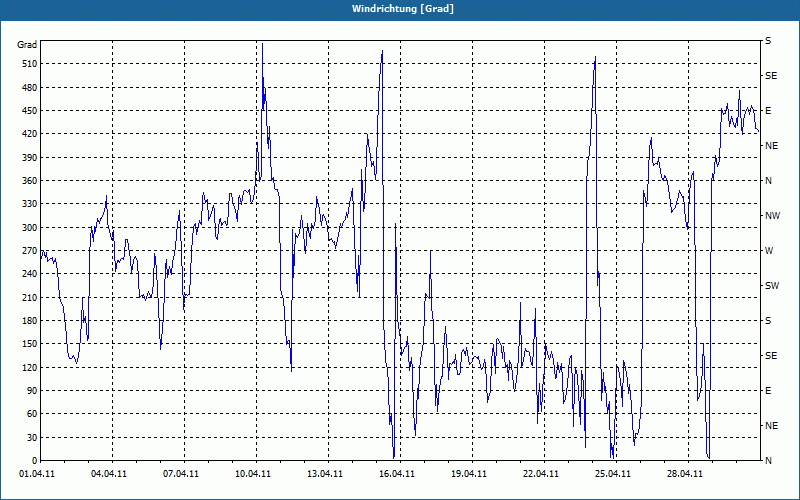800x500 pixels.
Task: Pick the S compass label at the 180 gridline
Action: 768,321
